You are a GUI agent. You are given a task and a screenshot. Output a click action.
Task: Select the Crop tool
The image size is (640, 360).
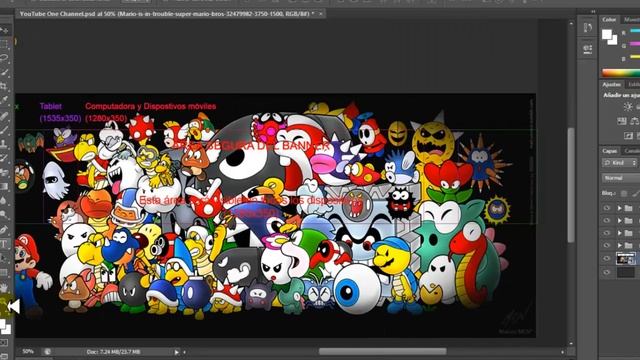point(5,86)
